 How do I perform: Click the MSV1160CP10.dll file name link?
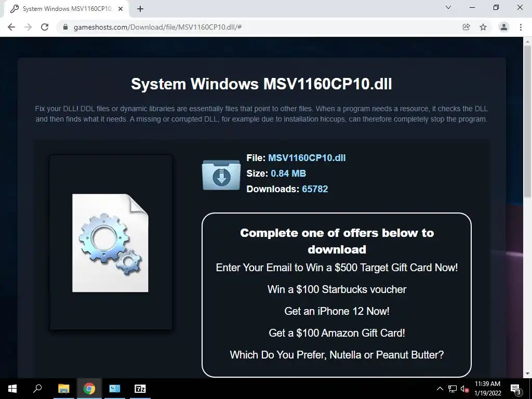point(307,158)
